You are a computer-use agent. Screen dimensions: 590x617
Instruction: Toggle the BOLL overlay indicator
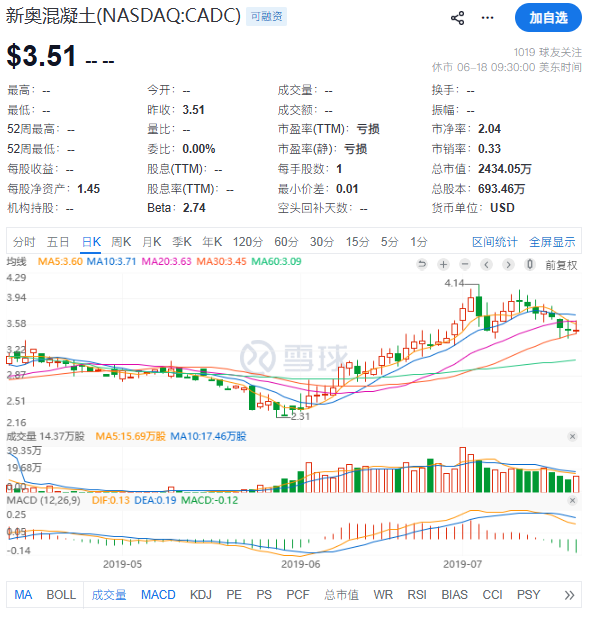61,595
